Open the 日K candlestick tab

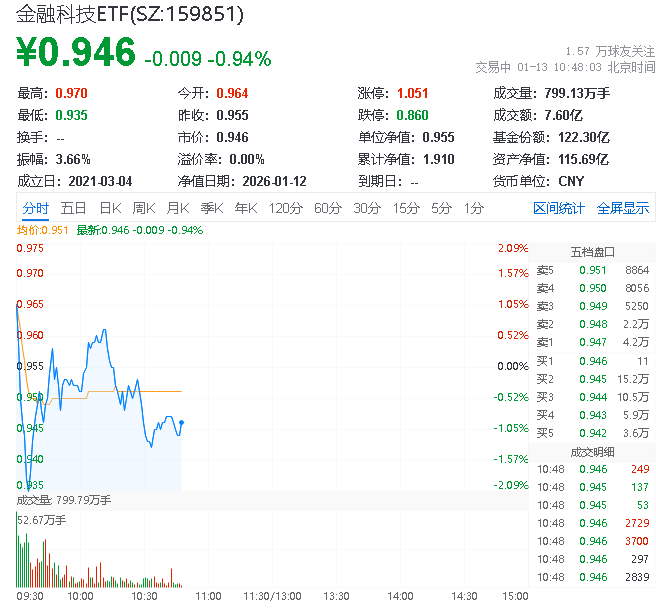click(109, 208)
